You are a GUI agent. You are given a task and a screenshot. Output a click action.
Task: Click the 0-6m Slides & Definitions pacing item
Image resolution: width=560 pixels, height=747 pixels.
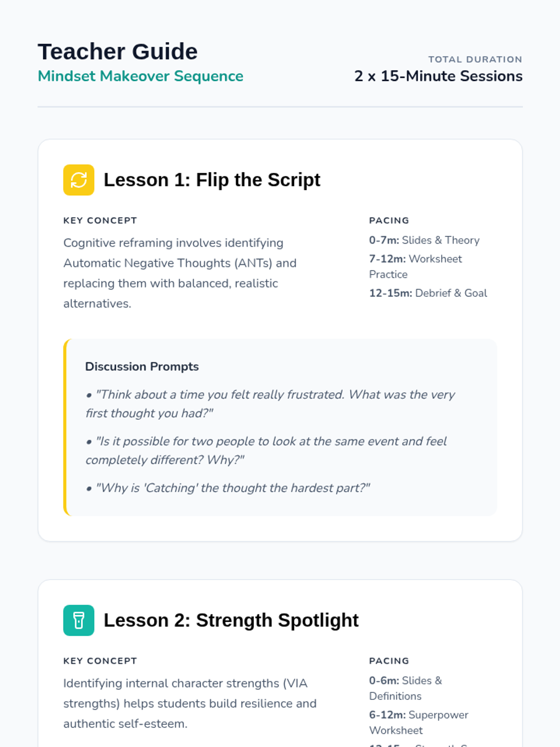point(405,688)
